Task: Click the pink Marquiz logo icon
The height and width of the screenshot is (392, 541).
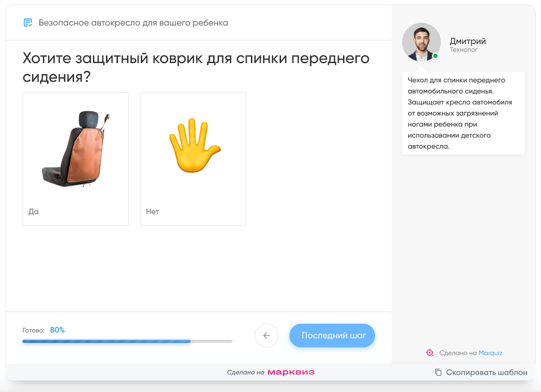Action: [x=430, y=353]
